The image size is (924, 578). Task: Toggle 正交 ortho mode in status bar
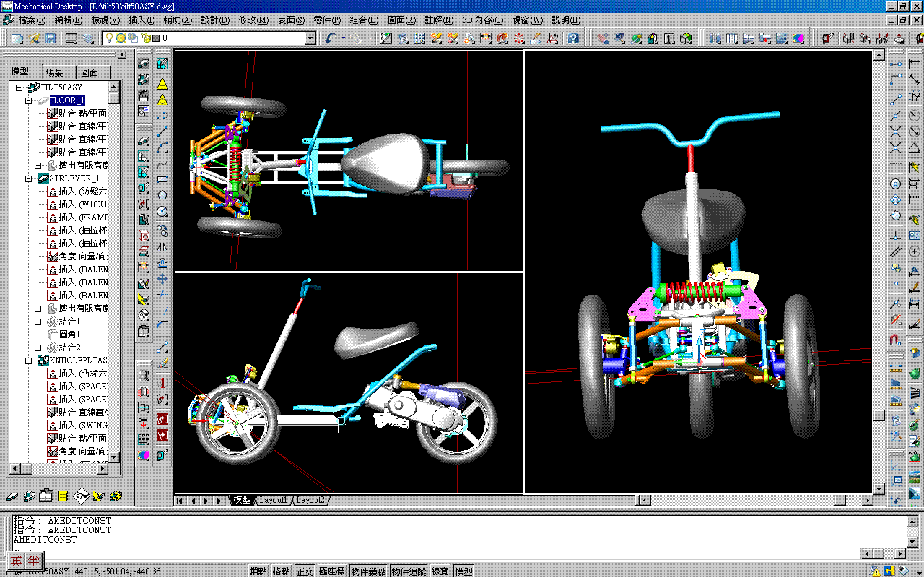coord(305,571)
